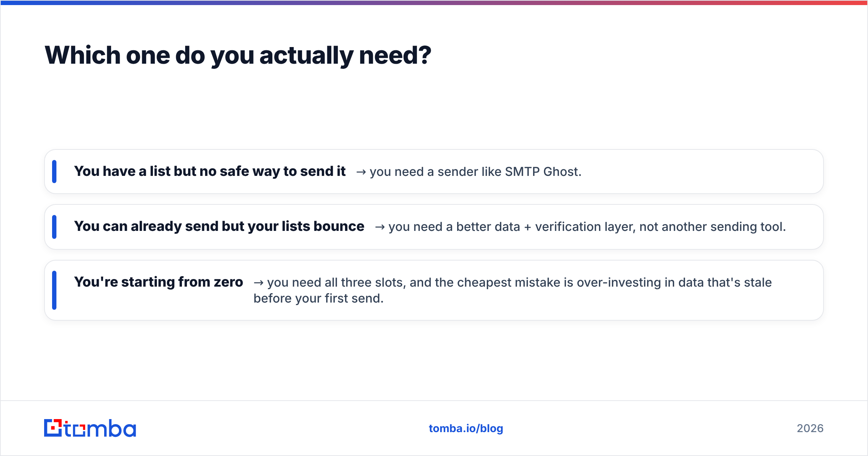This screenshot has height=456, width=868.
Task: Click blue accent bar on first card
Action: 54,172
